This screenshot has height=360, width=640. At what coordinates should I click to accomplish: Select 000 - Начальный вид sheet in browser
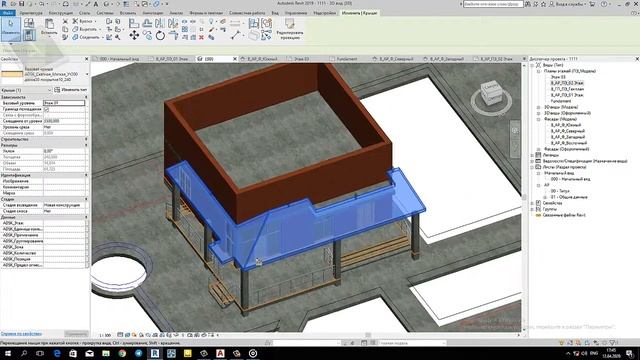tap(570, 179)
